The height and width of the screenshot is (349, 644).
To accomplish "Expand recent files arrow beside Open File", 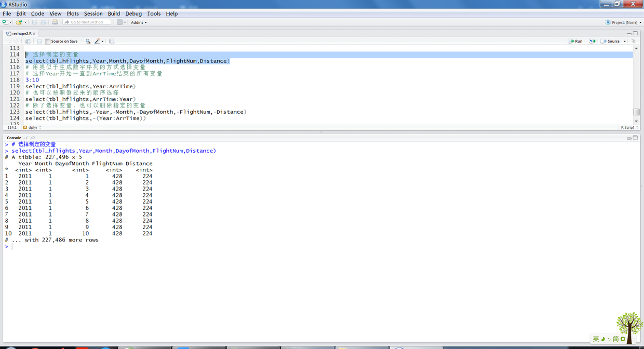I will click(x=25, y=22).
